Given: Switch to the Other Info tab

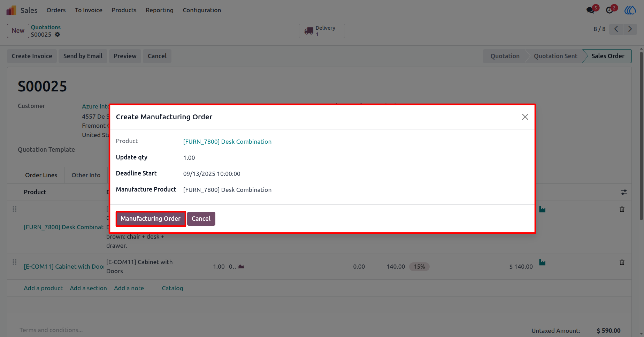Looking at the screenshot, I should [86, 175].
